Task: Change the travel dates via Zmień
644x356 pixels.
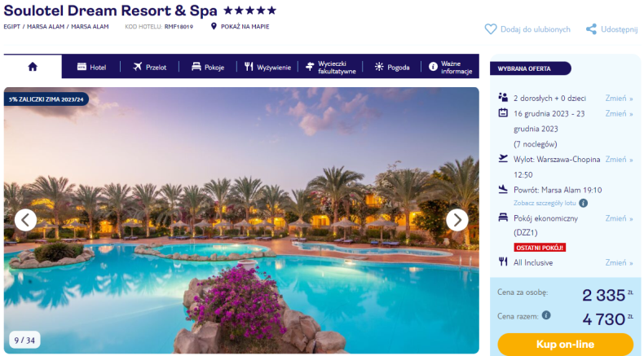Action: click(x=619, y=113)
